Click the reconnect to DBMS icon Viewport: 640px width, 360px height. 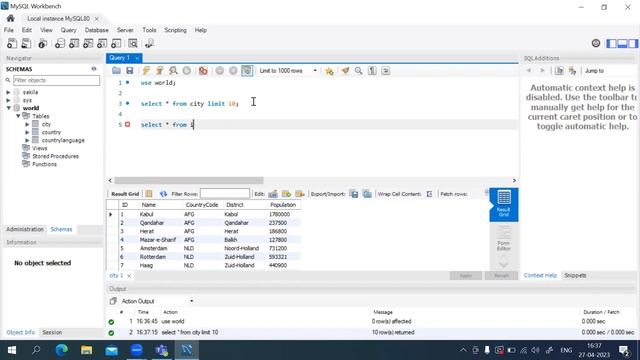[149, 43]
